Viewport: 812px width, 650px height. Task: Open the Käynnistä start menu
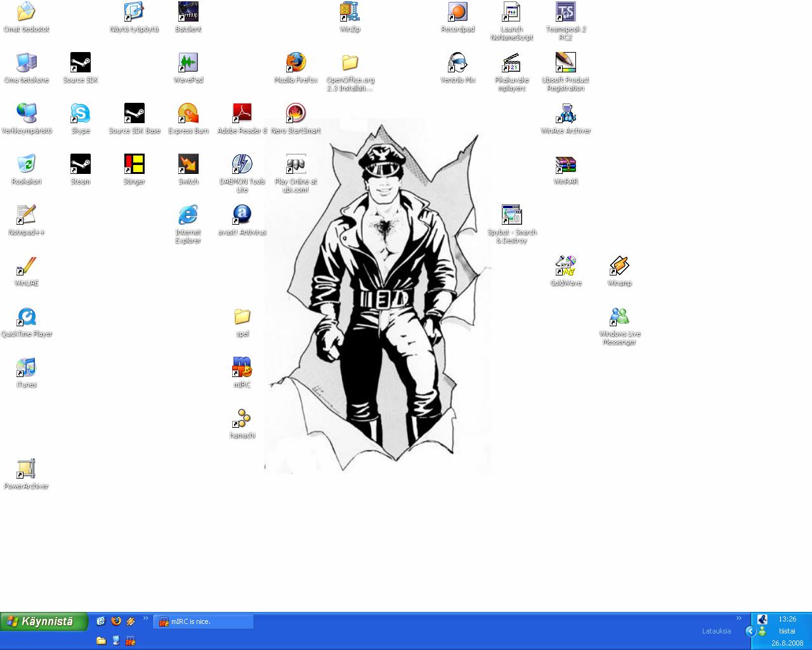pos(44,621)
